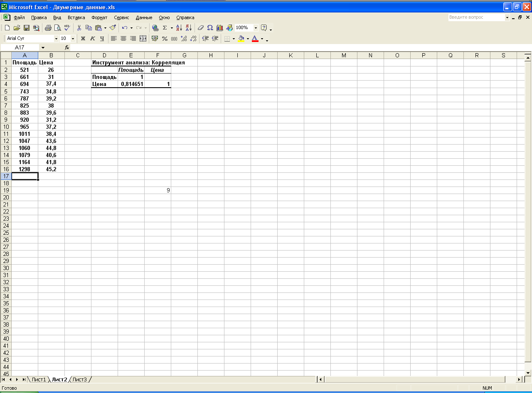Align text to the right

[x=133, y=39]
